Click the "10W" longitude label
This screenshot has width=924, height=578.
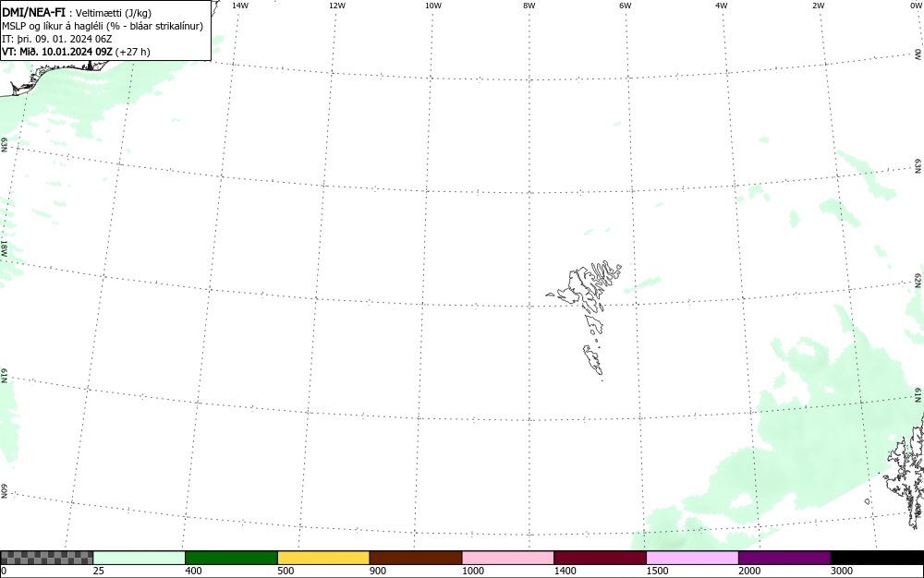point(433,6)
